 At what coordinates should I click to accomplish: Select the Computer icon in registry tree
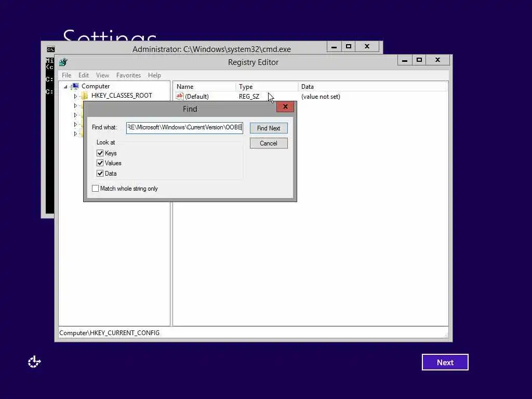point(75,86)
